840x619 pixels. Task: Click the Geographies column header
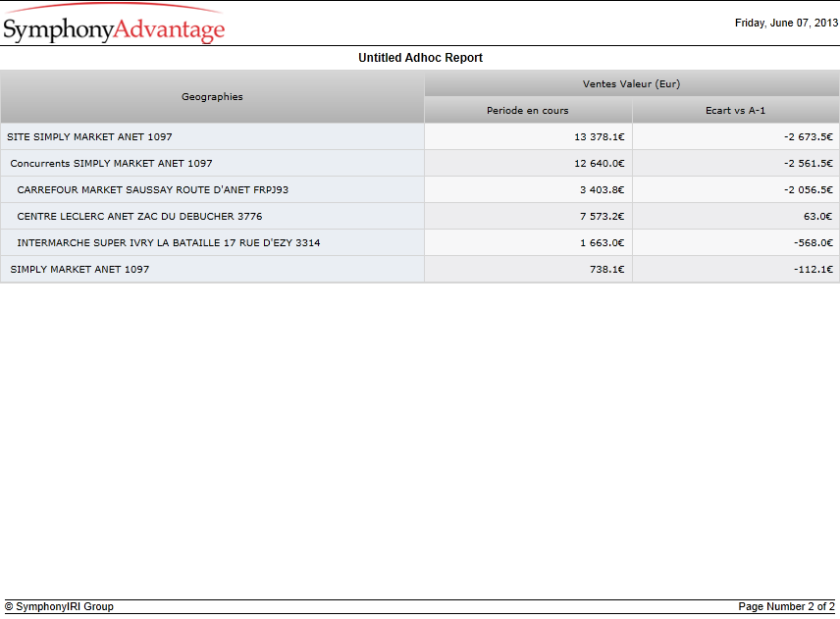pyautogui.click(x=212, y=97)
